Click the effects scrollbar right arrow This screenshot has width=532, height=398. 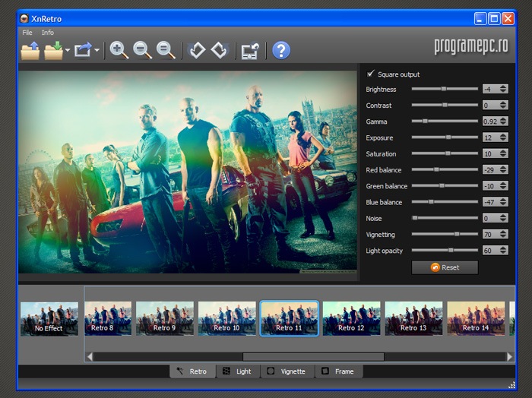(509, 357)
